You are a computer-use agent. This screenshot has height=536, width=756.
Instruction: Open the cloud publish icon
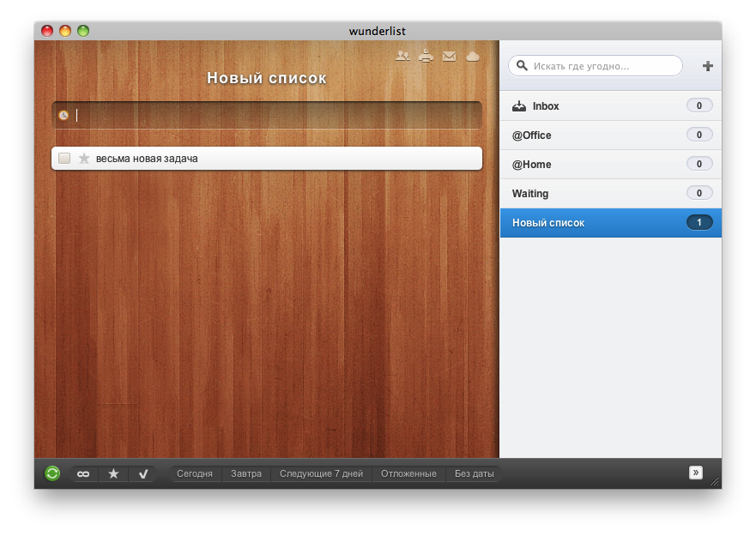click(x=472, y=57)
